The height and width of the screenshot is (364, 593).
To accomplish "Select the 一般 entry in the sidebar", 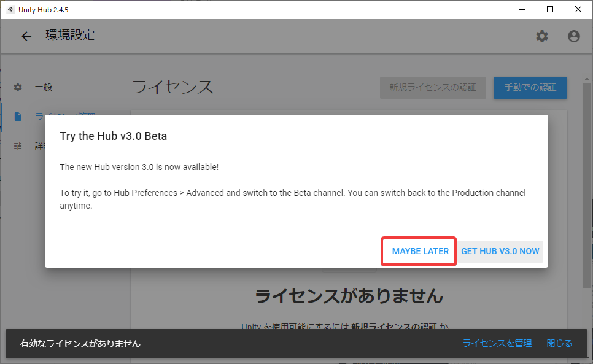I will coord(45,87).
